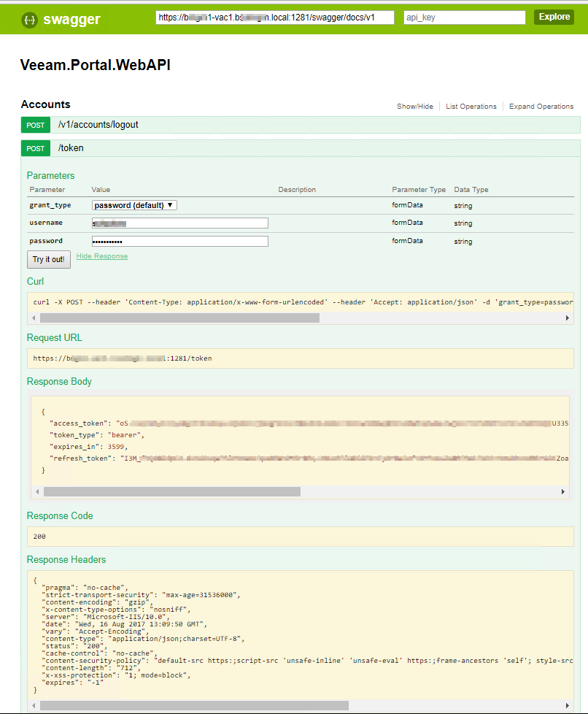
Task: Click the Show/Hide link for Accounts
Action: point(414,106)
